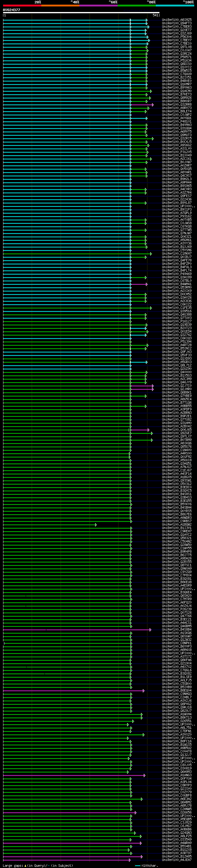Open hit UniRef100_Q20ET7
This screenshot has width=197, height=868.
pos(177,30)
